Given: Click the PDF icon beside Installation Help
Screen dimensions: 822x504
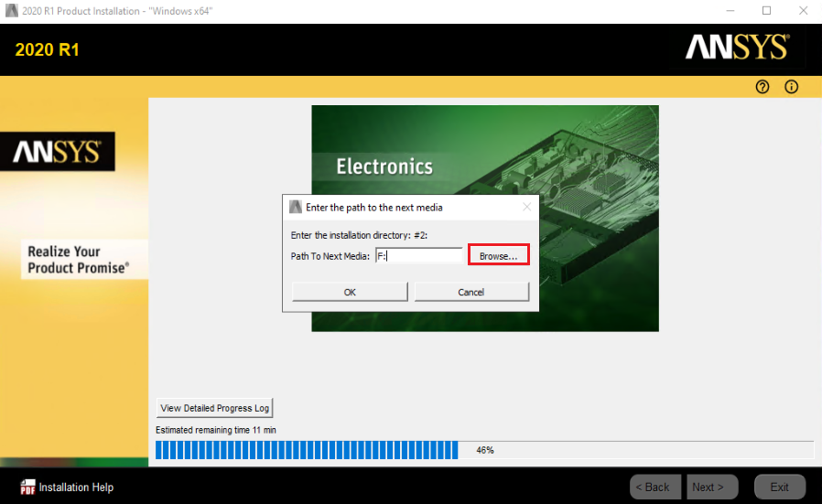Looking at the screenshot, I should (x=27, y=488).
